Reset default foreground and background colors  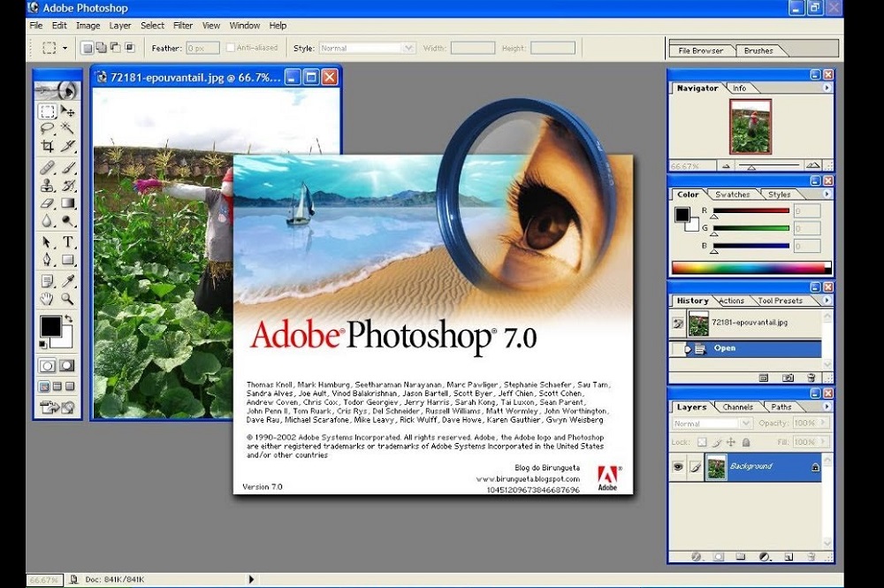(42, 344)
